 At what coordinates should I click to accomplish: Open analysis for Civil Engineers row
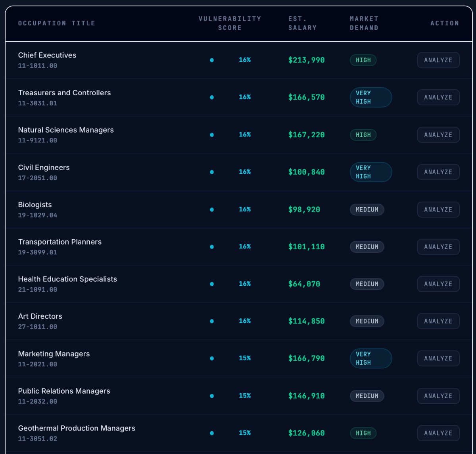click(x=438, y=172)
